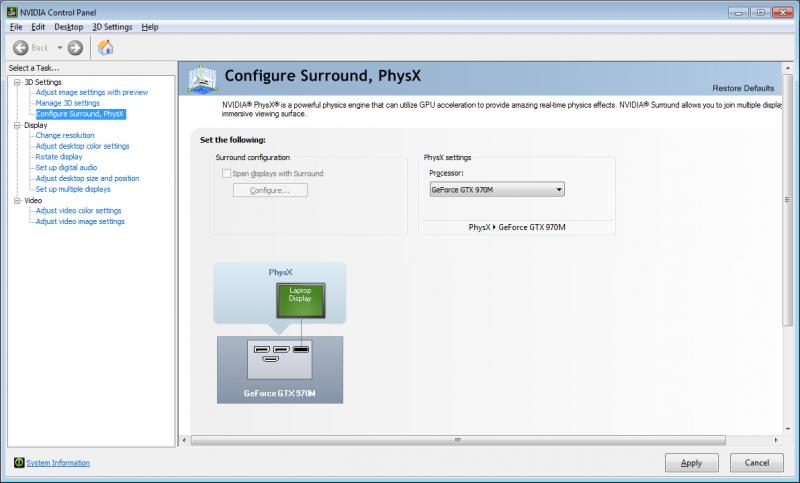800x483 pixels.
Task: Toggle Span displays with Surround checkbox
Action: [226, 173]
